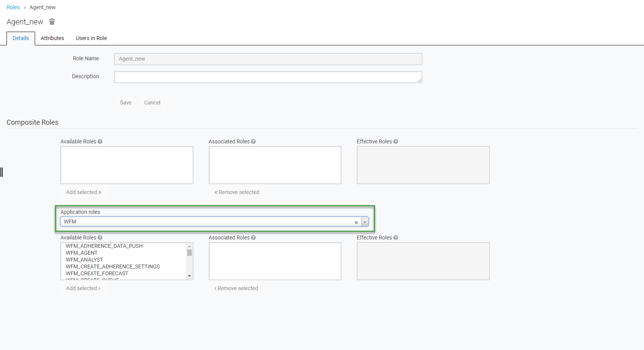
Task: Open the Users in Role tab
Action: point(91,38)
